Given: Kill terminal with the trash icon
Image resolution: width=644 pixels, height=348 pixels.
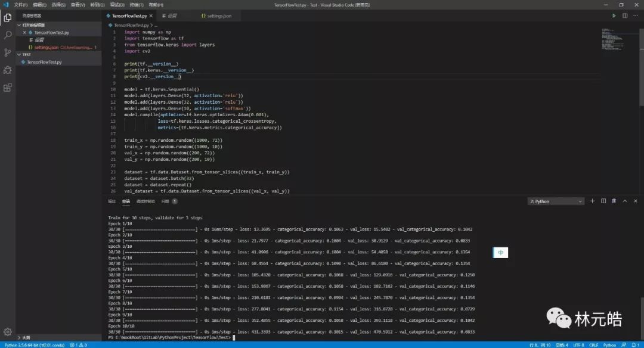Looking at the screenshot, I should [614, 201].
